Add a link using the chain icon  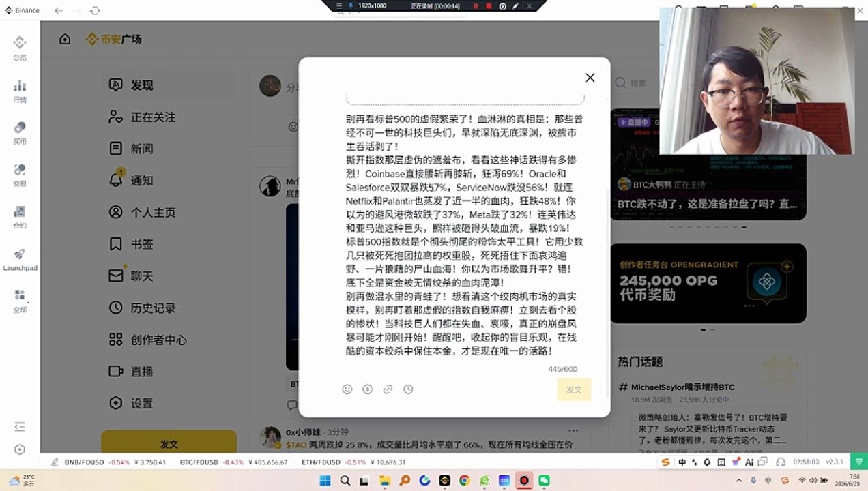[x=388, y=389]
